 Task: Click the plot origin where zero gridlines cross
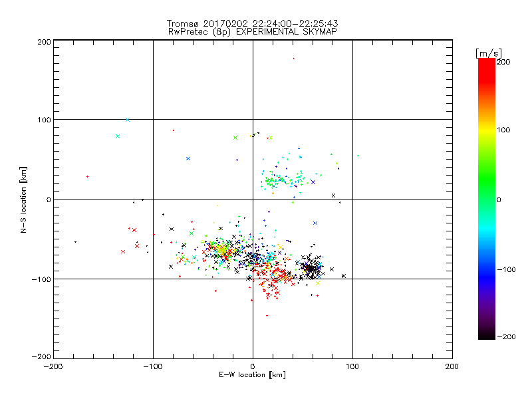pyautogui.click(x=253, y=199)
